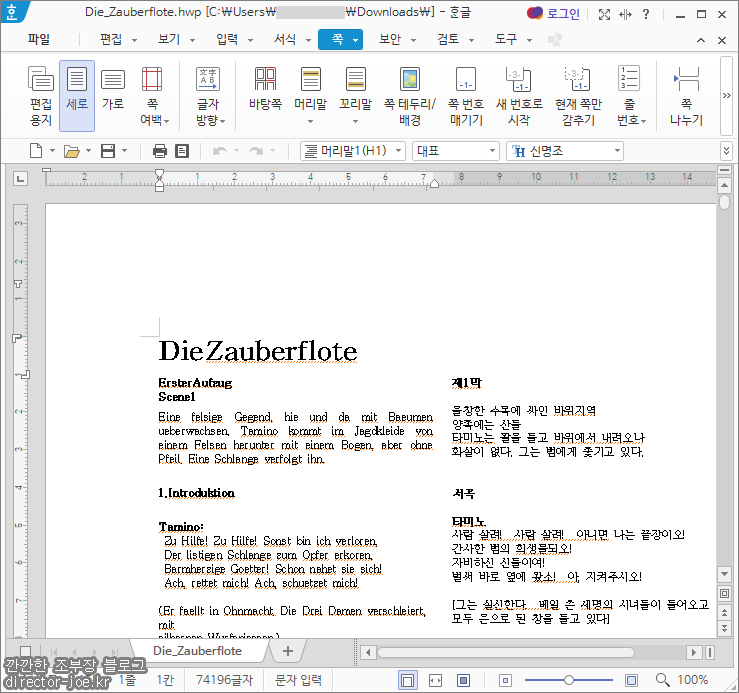Image resolution: width=739 pixels, height=693 pixels.
Task: Click the tab stop type selector on ruler
Action: [20, 179]
